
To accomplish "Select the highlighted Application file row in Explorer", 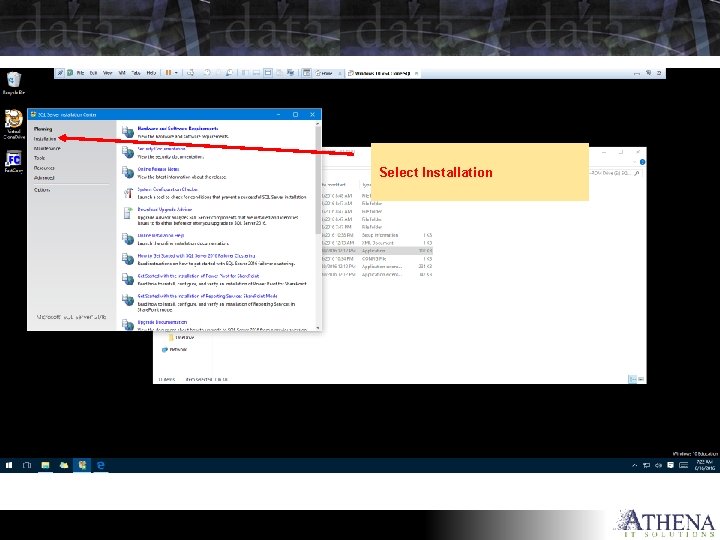I will click(377, 251).
